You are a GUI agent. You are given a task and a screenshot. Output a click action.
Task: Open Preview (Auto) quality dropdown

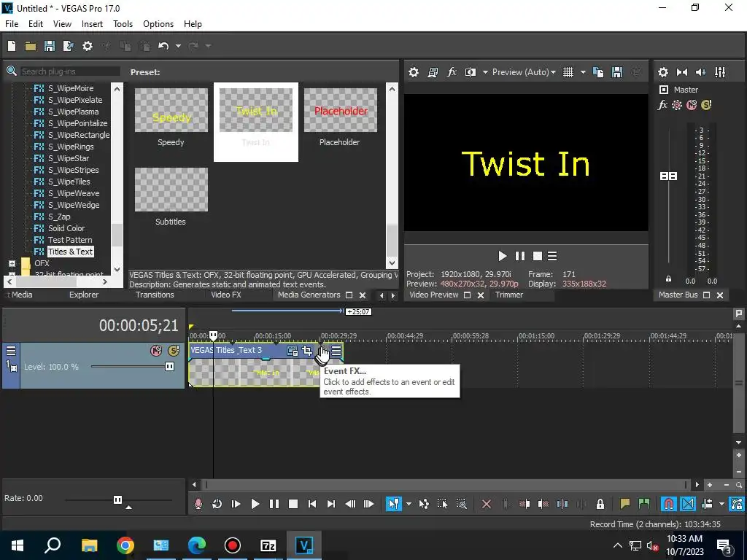[x=524, y=72]
